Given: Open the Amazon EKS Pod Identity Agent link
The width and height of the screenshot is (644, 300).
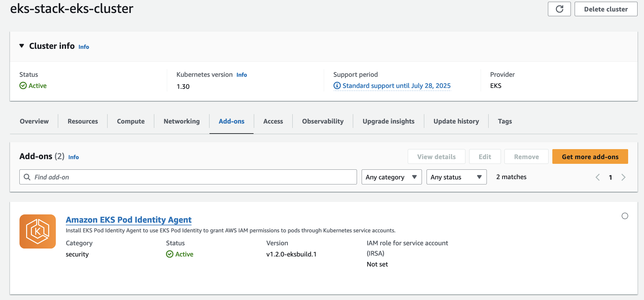Looking at the screenshot, I should pyautogui.click(x=128, y=220).
